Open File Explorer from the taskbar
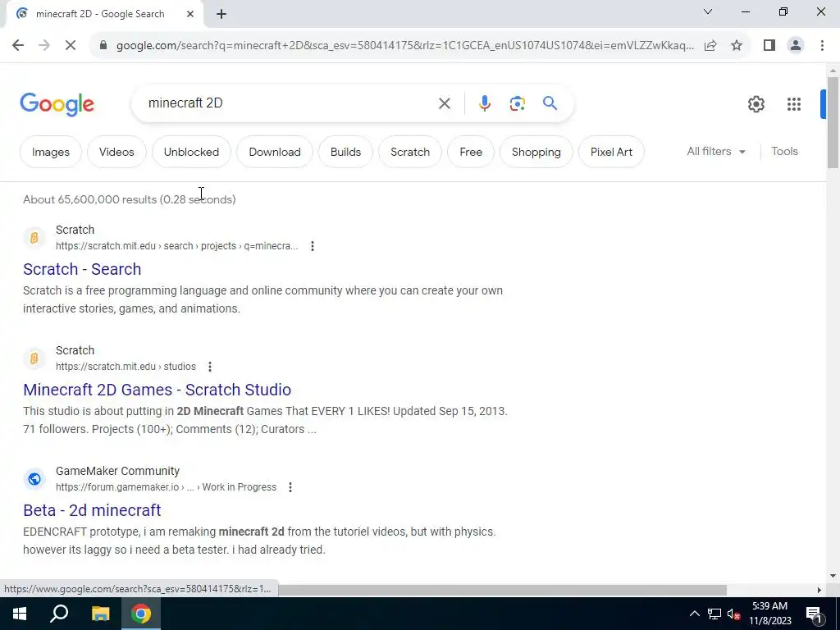This screenshot has height=630, width=840. click(100, 614)
